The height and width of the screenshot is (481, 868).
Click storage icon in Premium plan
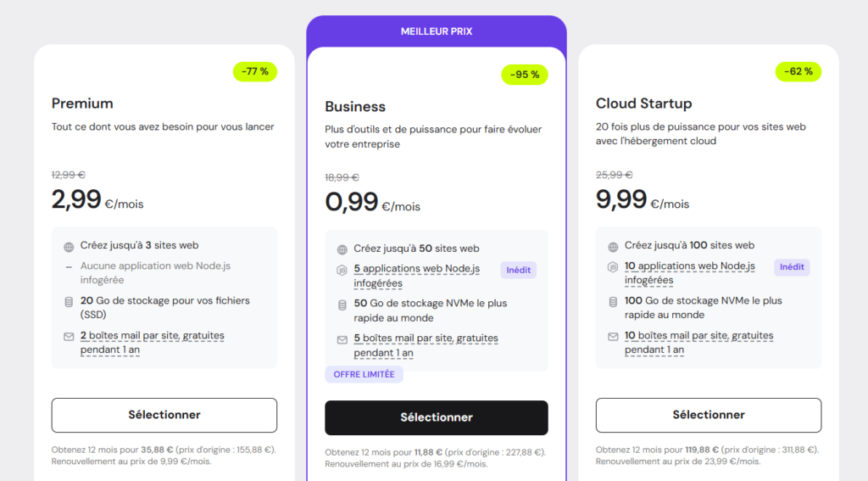click(x=69, y=301)
